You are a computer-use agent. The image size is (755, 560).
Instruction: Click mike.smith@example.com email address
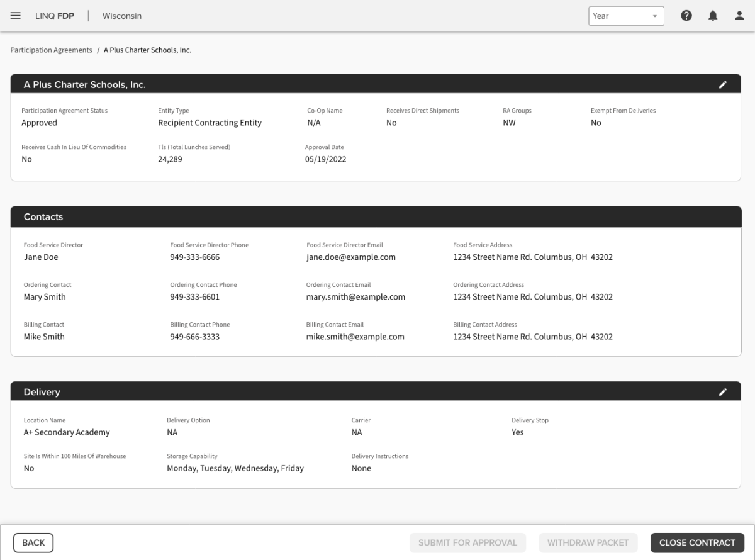click(355, 336)
